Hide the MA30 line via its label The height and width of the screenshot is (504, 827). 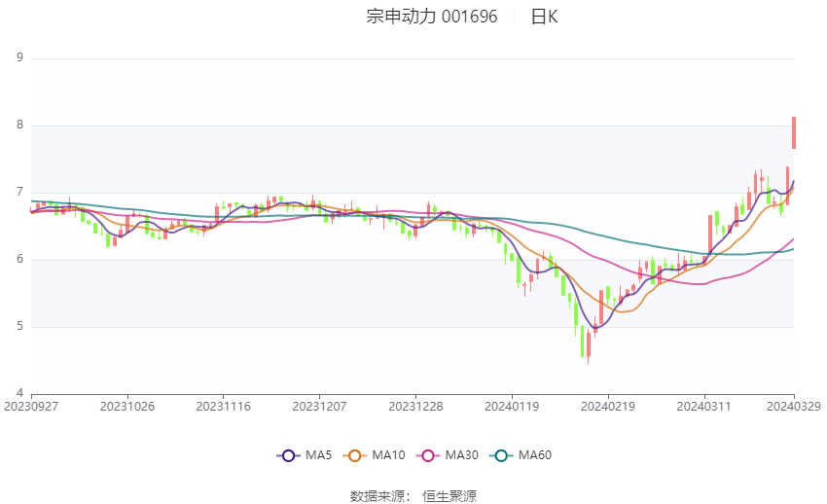pyautogui.click(x=461, y=455)
